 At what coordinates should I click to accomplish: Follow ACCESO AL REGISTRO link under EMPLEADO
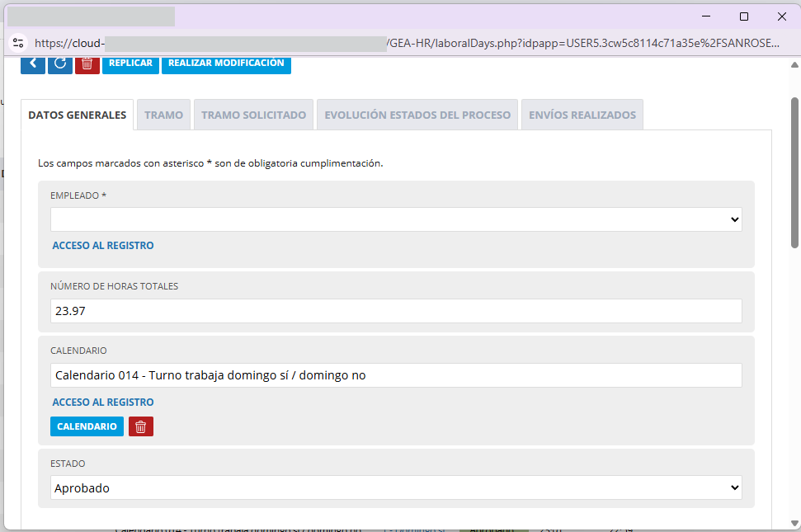pos(103,246)
